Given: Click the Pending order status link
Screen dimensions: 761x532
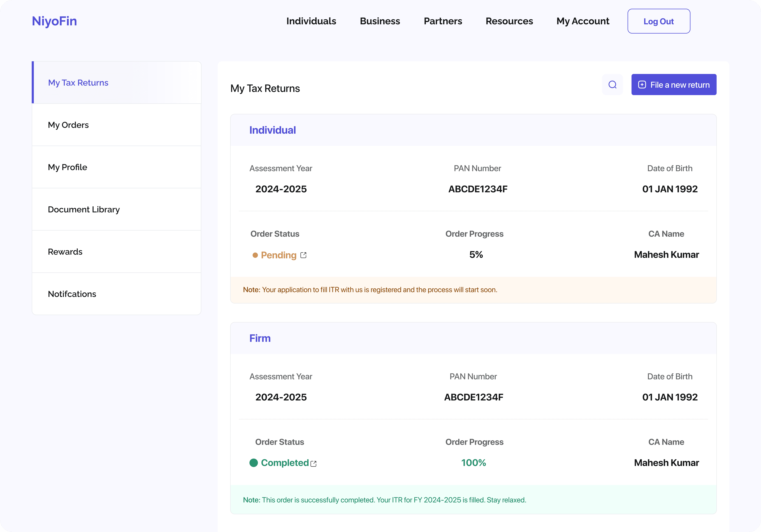Looking at the screenshot, I should click(278, 255).
